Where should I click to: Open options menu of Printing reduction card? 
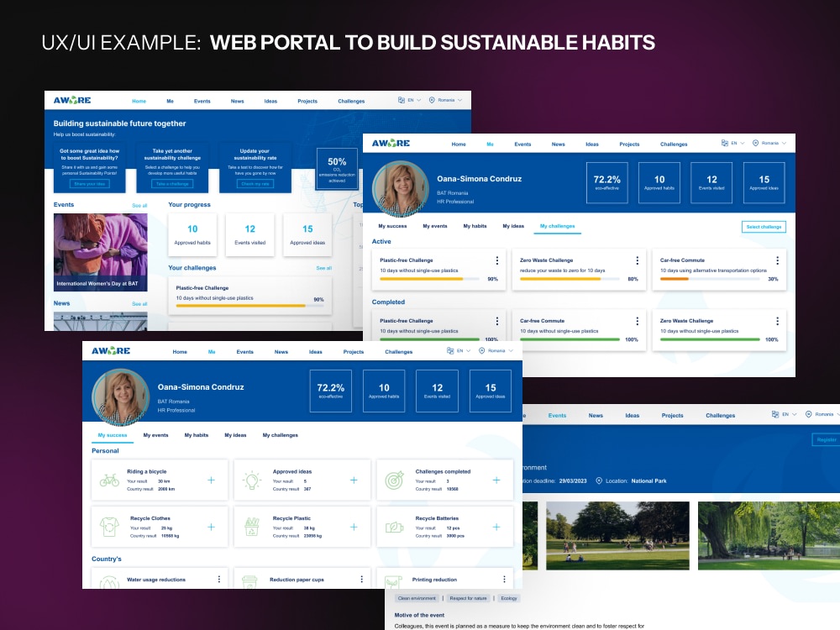(x=504, y=579)
